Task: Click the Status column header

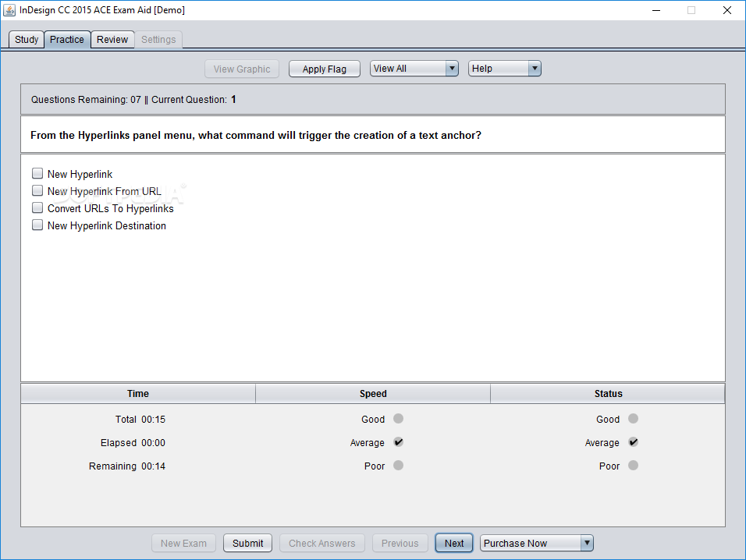Action: point(608,394)
